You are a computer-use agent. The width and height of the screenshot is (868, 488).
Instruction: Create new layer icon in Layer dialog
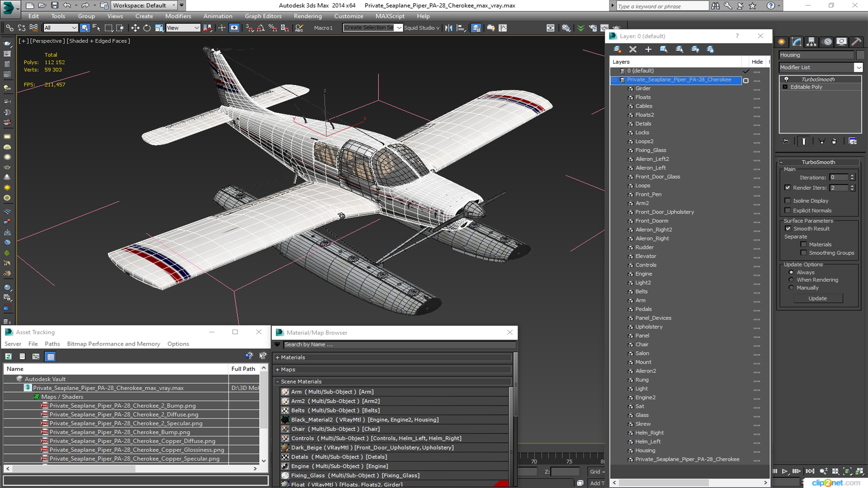coord(617,49)
